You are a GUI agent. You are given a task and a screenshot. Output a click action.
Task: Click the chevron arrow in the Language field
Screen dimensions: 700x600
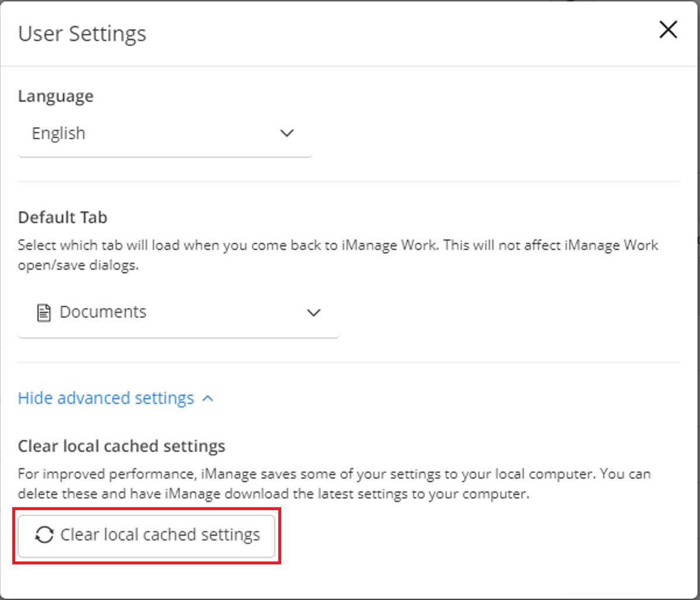click(x=286, y=134)
